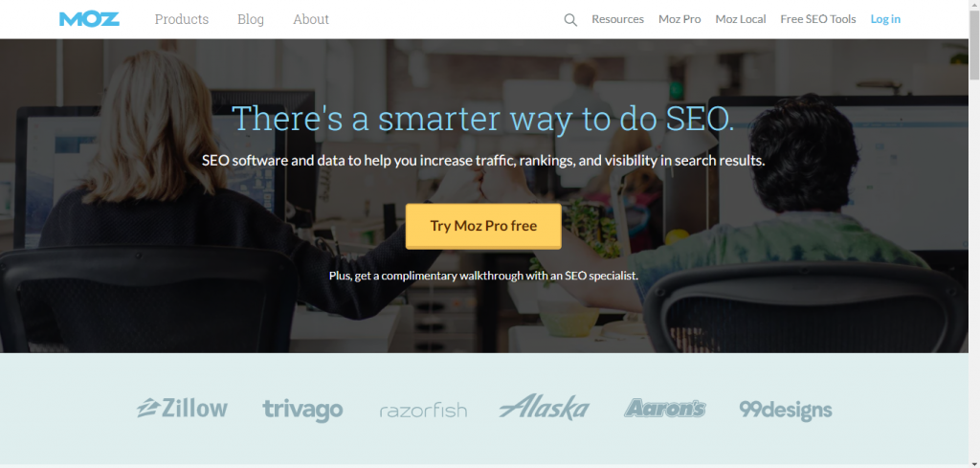Expand the Resources menu

pyautogui.click(x=617, y=19)
